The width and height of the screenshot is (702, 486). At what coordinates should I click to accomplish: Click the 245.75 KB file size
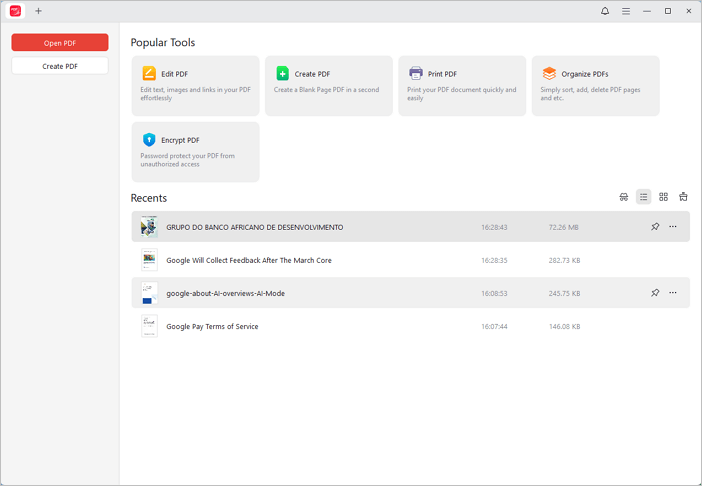point(565,294)
